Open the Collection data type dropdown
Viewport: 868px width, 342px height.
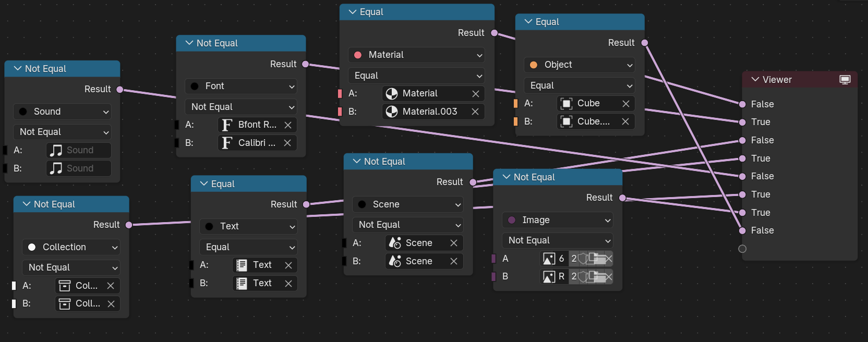point(71,247)
